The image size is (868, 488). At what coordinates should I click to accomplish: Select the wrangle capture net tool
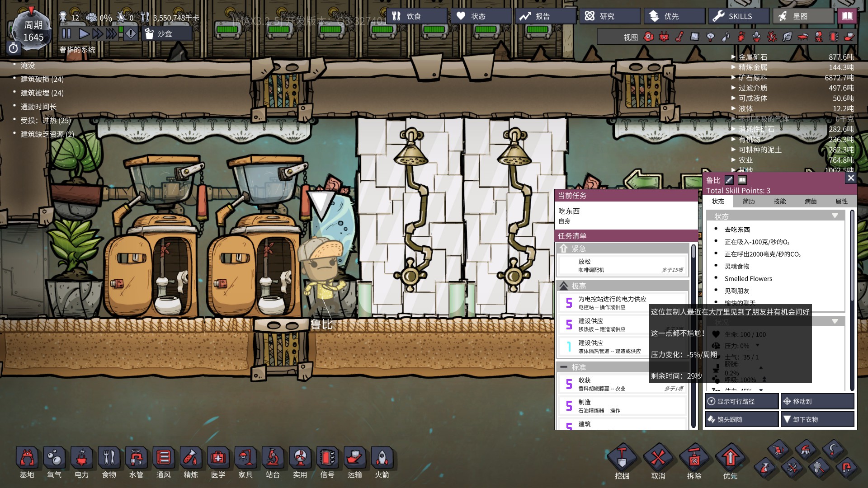819,467
